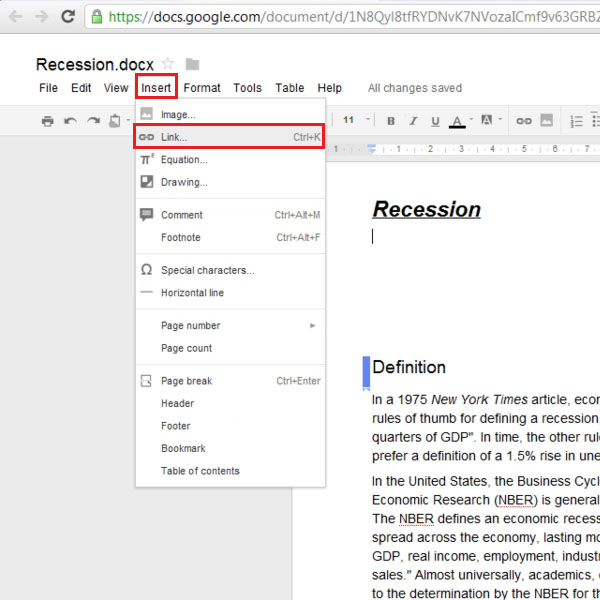
Task: Open the Format menu
Action: 202,88
